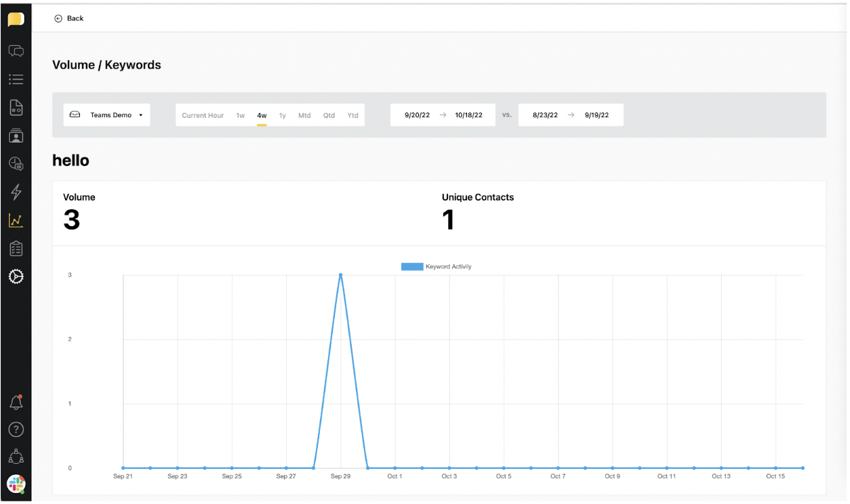850x504 pixels.
Task: Click the Unique Contacts label
Action: (x=478, y=197)
